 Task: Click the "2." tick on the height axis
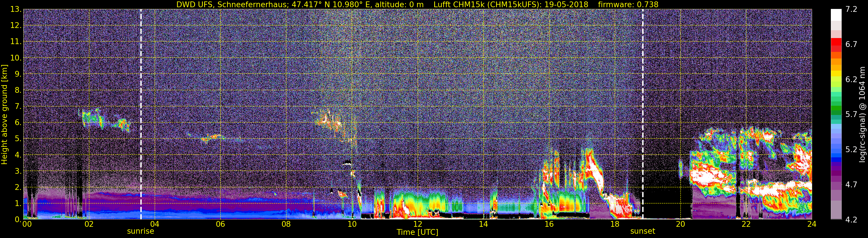18,187
